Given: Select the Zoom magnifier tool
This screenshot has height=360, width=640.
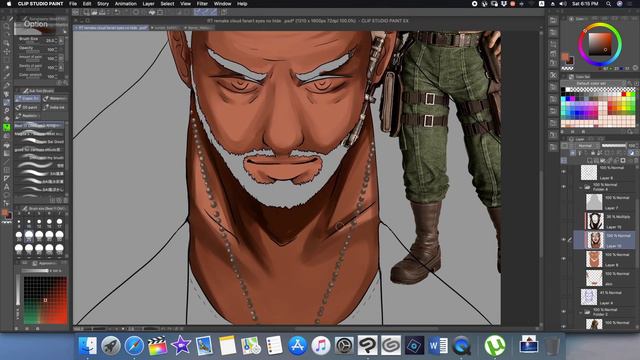Looking at the screenshot, I should pos(7,26).
